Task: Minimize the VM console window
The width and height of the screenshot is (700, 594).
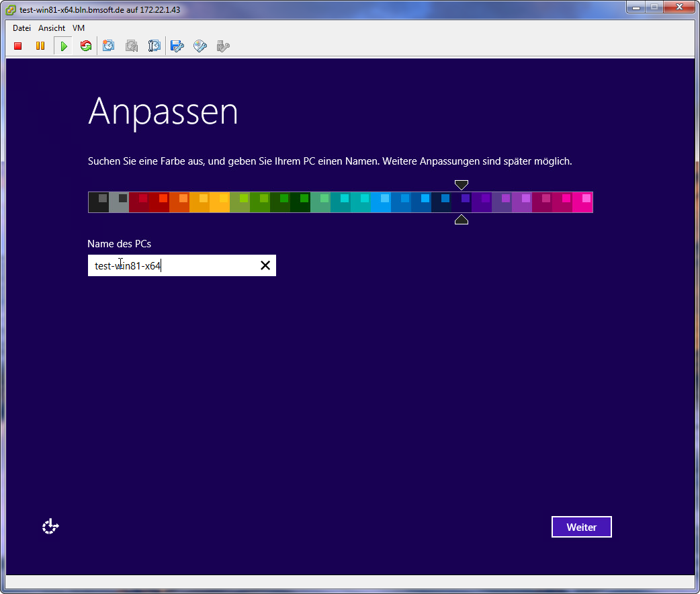Action: (x=636, y=7)
